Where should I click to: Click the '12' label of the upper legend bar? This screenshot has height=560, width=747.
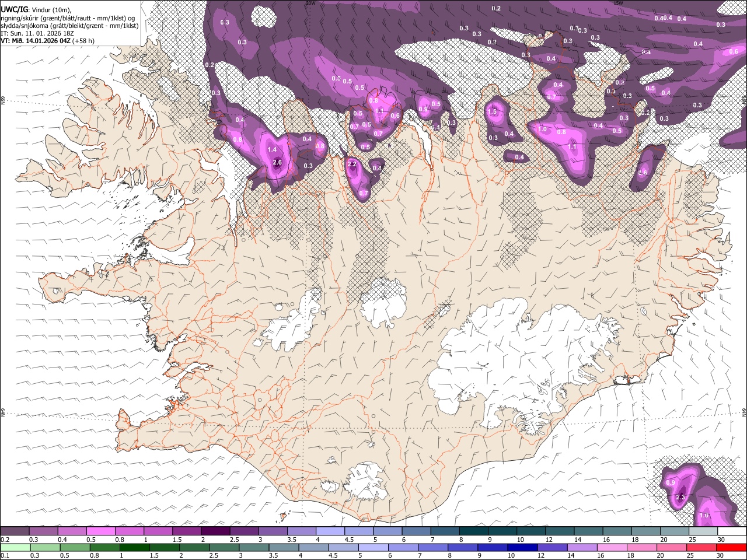pos(549,540)
